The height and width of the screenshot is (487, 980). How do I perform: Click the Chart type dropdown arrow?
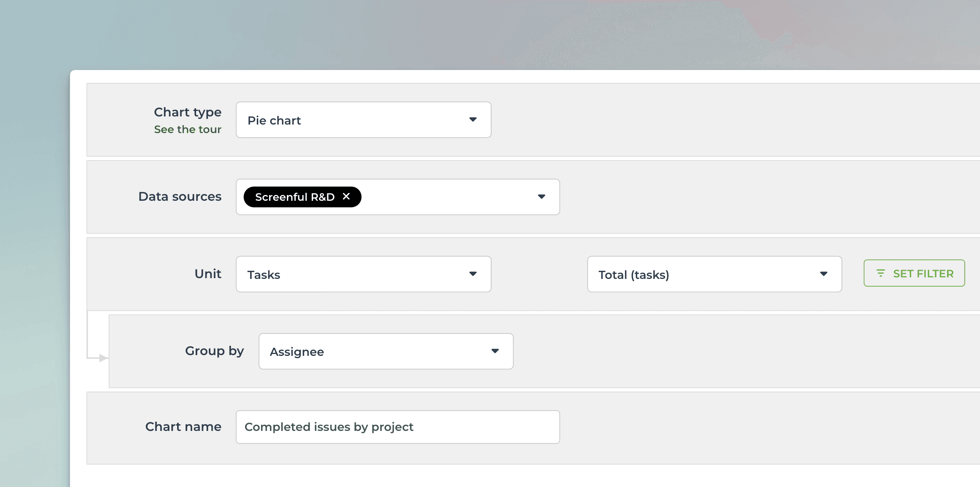473,120
